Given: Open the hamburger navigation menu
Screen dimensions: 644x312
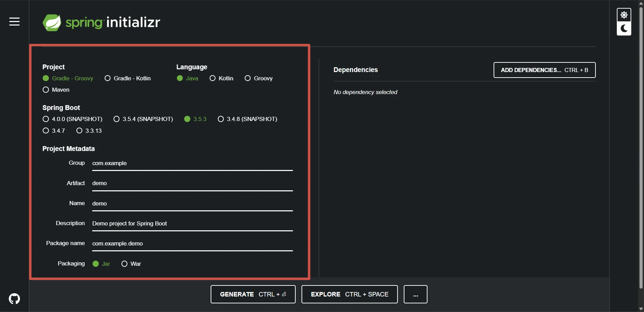Looking at the screenshot, I should pyautogui.click(x=14, y=22).
